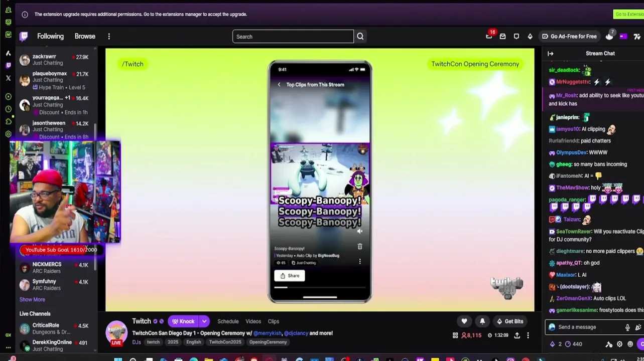Select the TwitchCon2025 tag
This screenshot has width=644, height=361.
click(225, 342)
